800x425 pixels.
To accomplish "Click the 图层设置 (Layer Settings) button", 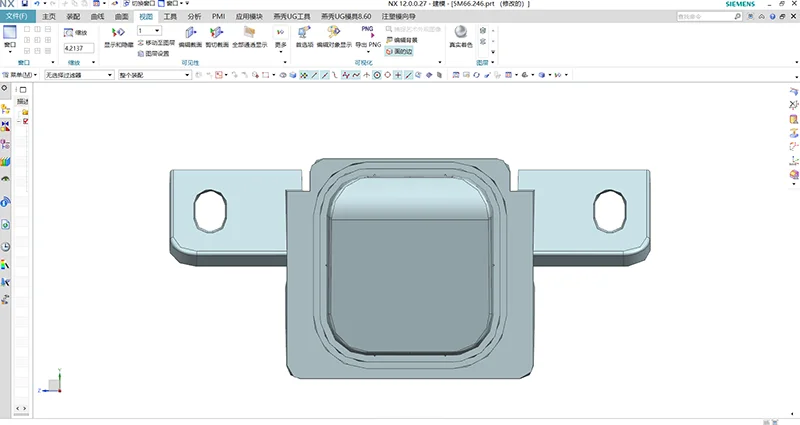I will (156, 53).
